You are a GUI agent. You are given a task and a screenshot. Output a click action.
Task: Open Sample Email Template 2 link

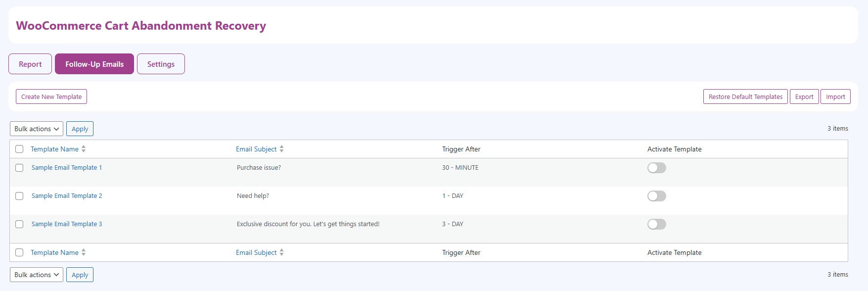[x=67, y=196]
